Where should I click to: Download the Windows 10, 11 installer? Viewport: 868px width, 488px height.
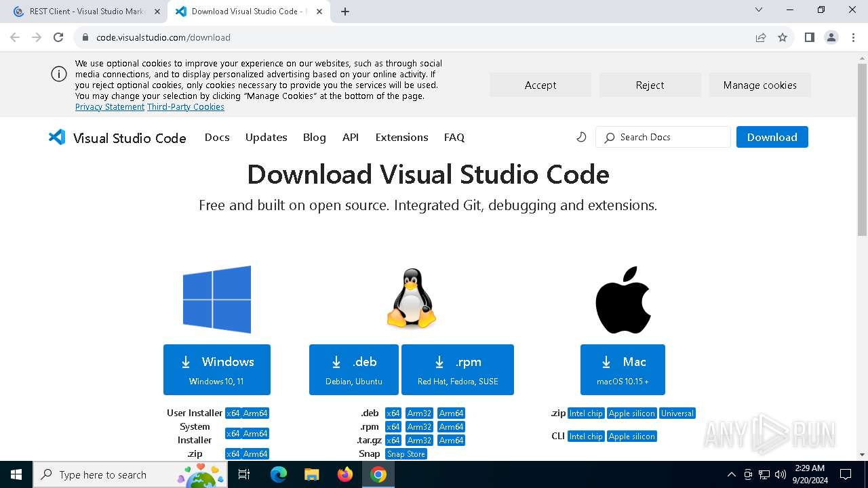coord(217,369)
